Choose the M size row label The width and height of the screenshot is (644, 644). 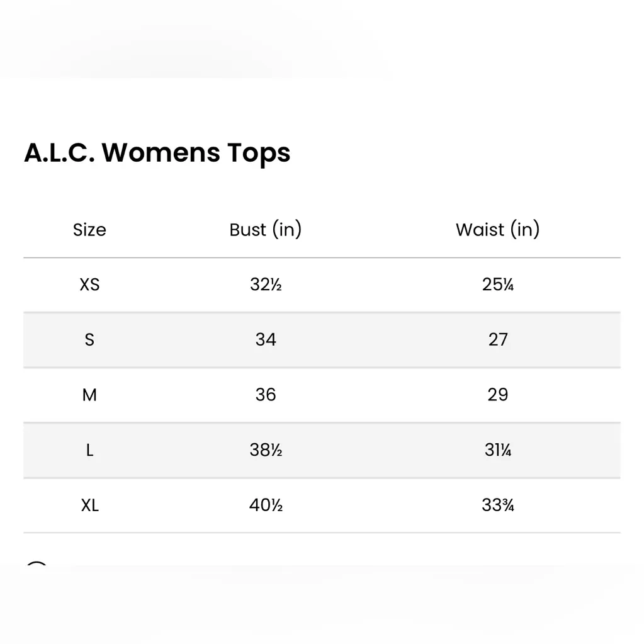pos(89,395)
